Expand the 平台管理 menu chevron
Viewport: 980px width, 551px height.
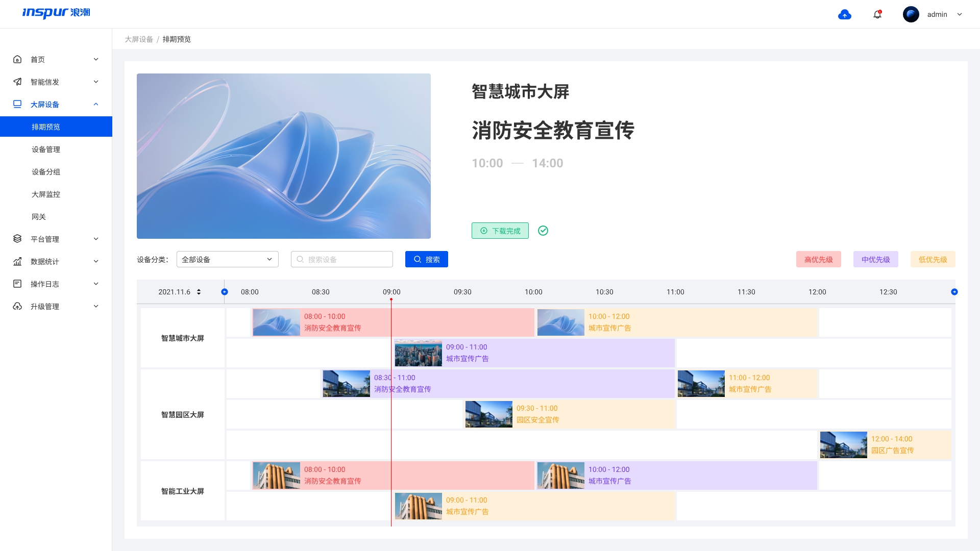point(96,239)
